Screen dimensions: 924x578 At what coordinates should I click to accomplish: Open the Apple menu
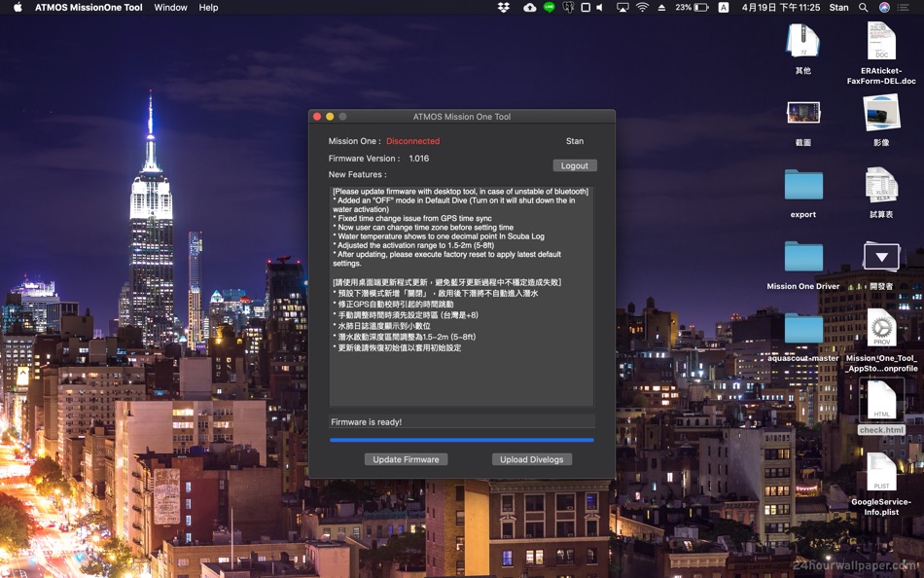(18, 8)
